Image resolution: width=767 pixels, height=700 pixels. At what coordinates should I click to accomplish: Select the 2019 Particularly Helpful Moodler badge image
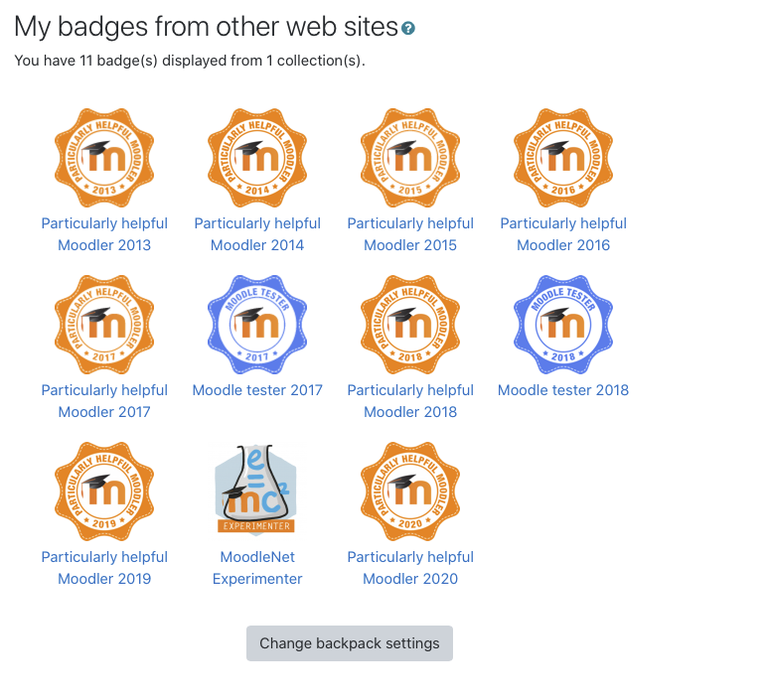104,491
